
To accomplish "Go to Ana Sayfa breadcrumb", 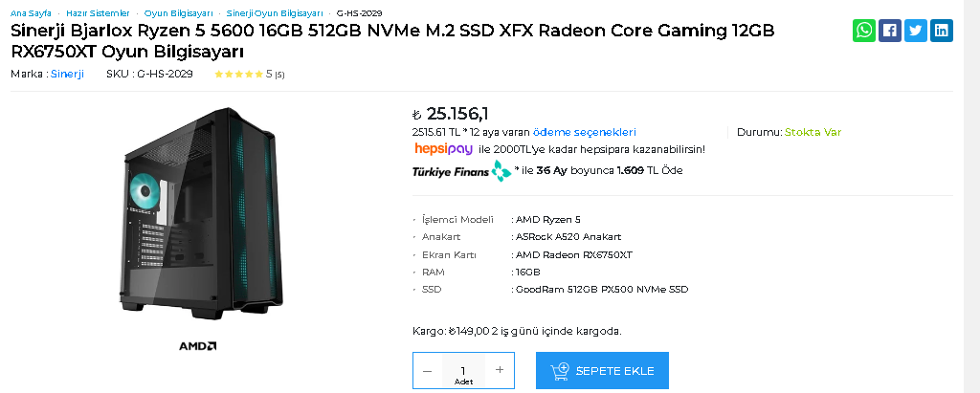I will pos(31,13).
